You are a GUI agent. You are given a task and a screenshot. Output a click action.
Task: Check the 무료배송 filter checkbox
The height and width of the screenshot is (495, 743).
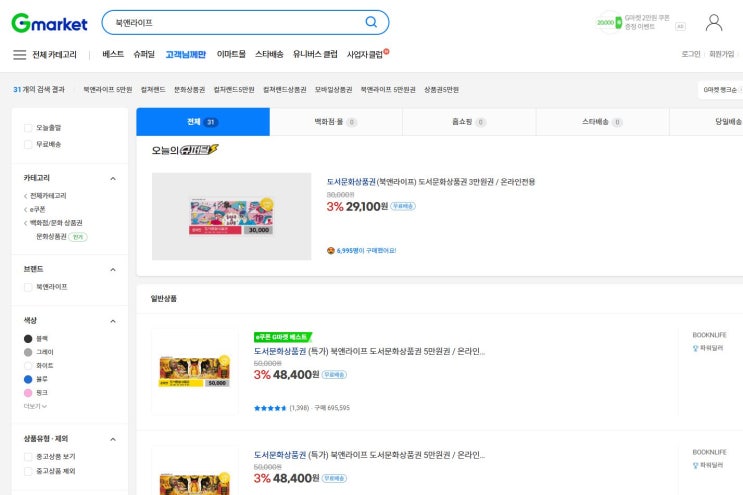click(28, 144)
